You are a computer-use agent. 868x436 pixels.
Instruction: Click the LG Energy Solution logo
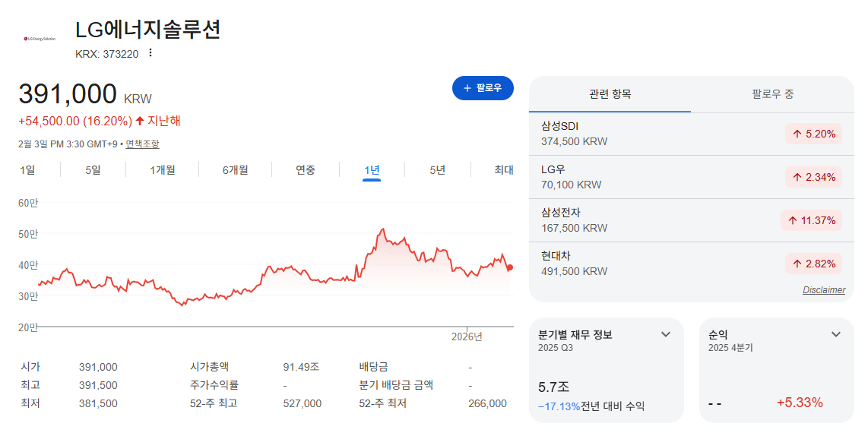tap(40, 39)
